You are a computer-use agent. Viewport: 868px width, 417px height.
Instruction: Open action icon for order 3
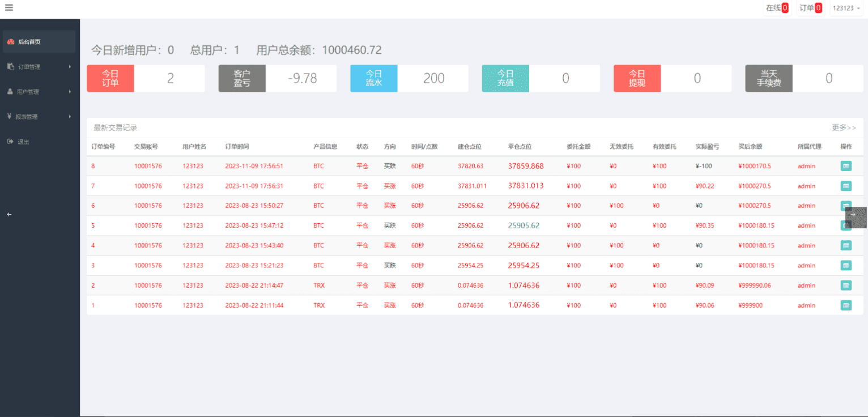pos(846,265)
